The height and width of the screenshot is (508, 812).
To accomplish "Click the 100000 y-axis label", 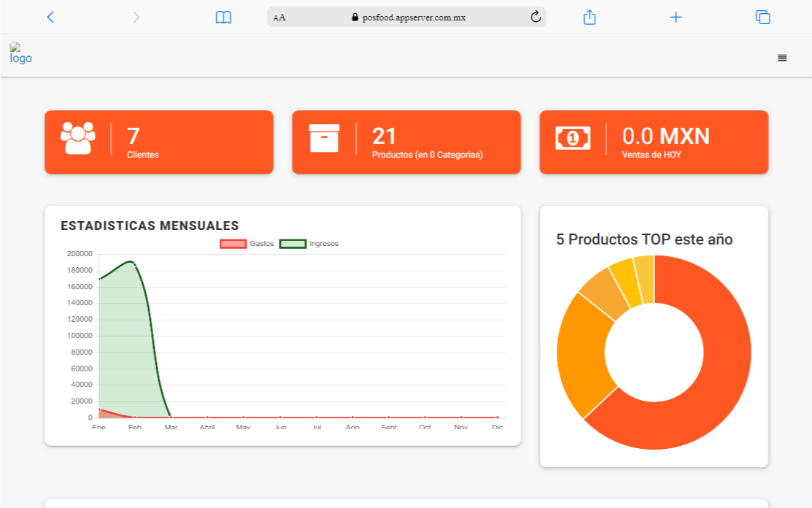I will pos(80,336).
